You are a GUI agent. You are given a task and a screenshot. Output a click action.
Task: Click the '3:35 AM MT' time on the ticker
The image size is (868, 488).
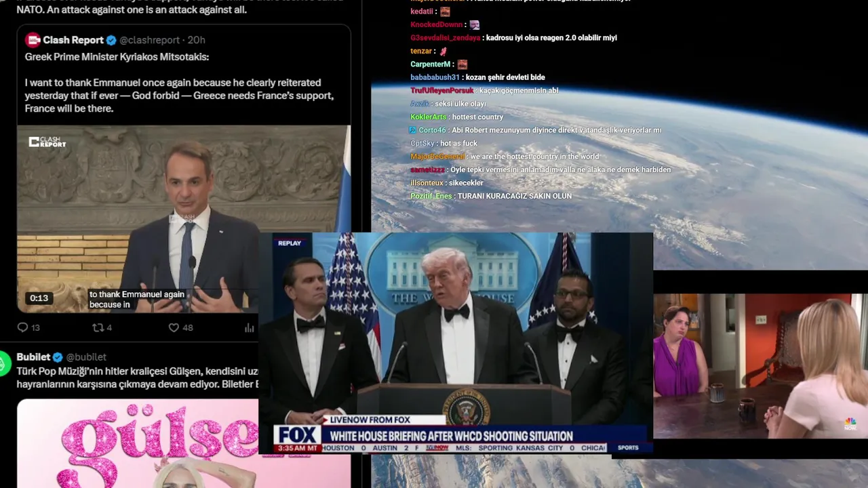tap(296, 449)
